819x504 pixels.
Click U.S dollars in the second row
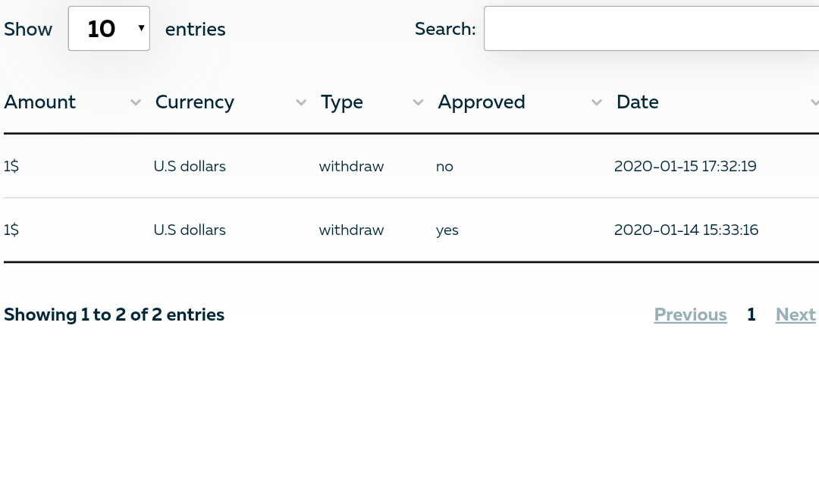190,230
